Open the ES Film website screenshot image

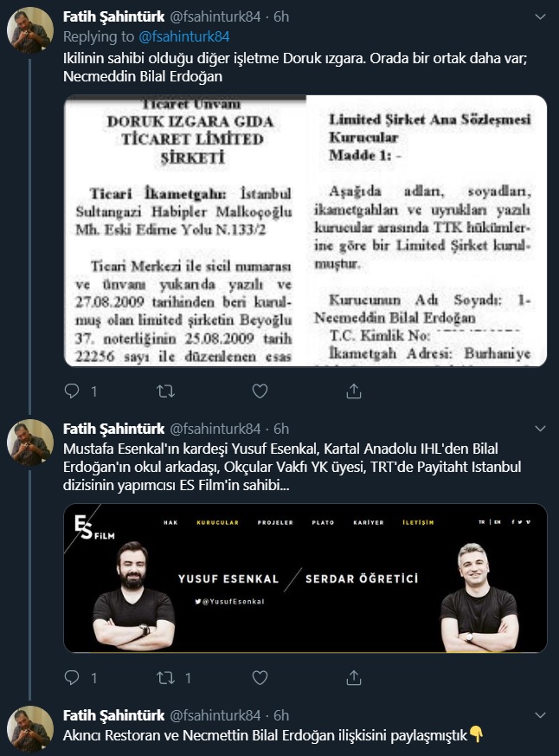[305, 578]
